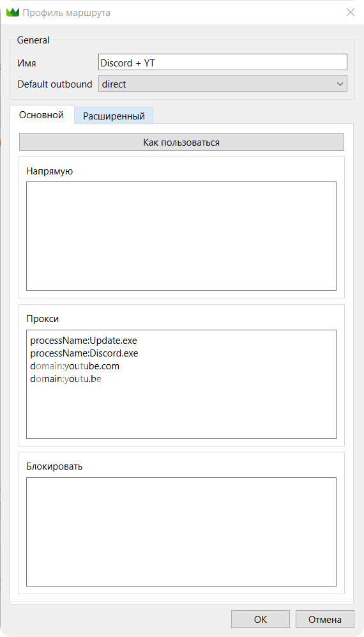
Task: Select the processName:Discord.exe rule line
Action: pyautogui.click(x=84, y=353)
